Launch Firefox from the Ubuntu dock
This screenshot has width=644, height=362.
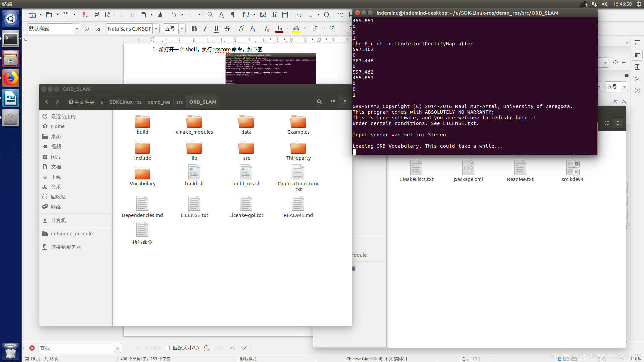pos(11,78)
